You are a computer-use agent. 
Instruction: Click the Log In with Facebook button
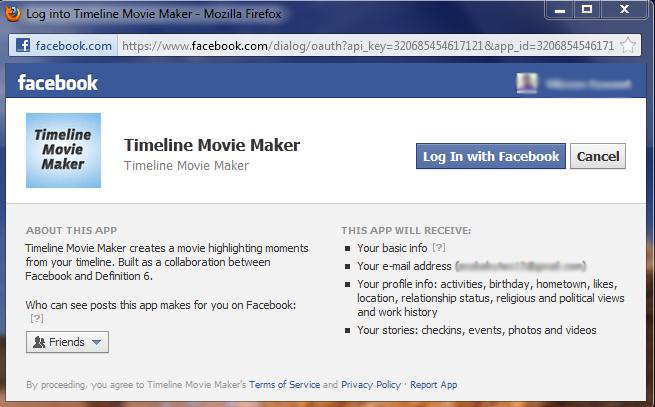(x=490, y=156)
